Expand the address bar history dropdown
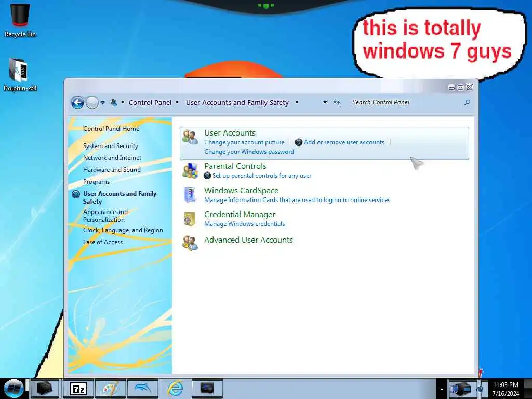532x399 pixels. click(325, 102)
